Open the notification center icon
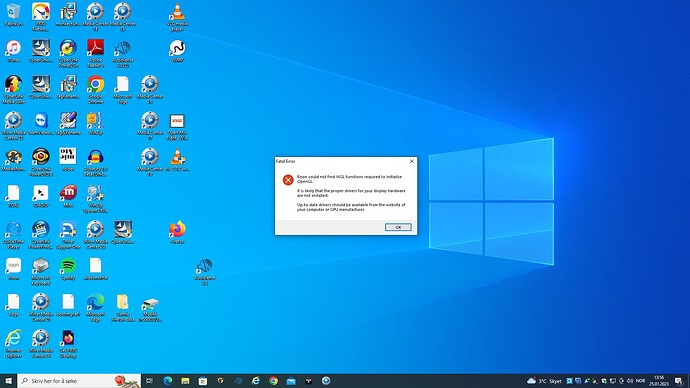690x388 pixels. point(679,381)
